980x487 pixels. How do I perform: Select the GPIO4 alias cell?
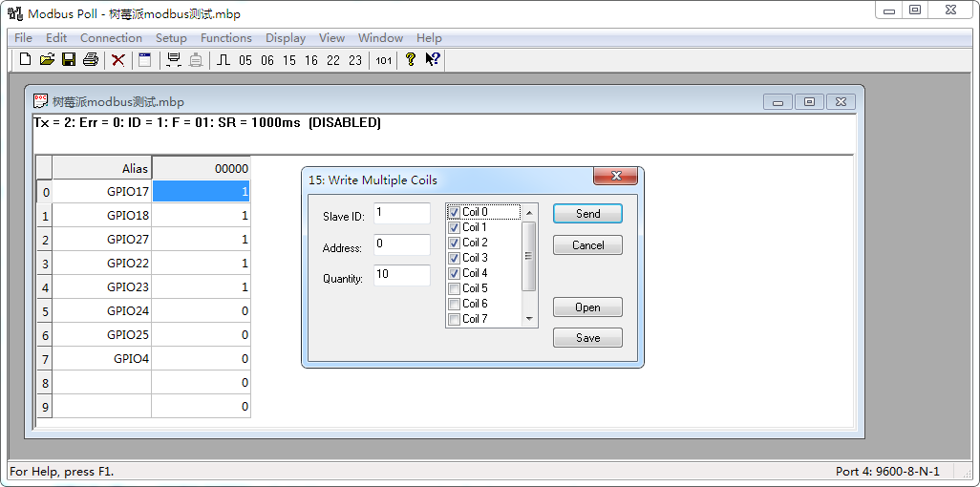click(102, 359)
